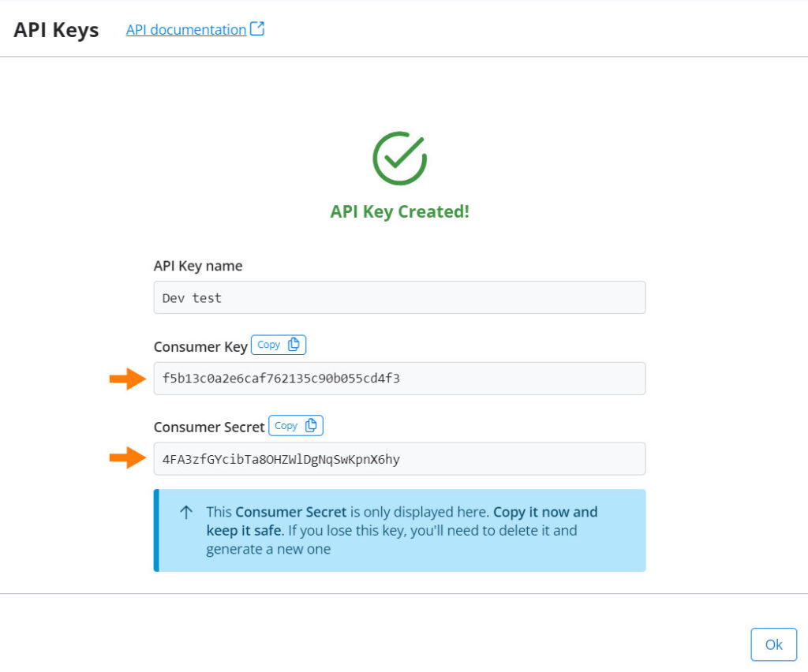
Task: Click the clipboard icon beside Consumer Key Copy button
Action: (x=293, y=344)
